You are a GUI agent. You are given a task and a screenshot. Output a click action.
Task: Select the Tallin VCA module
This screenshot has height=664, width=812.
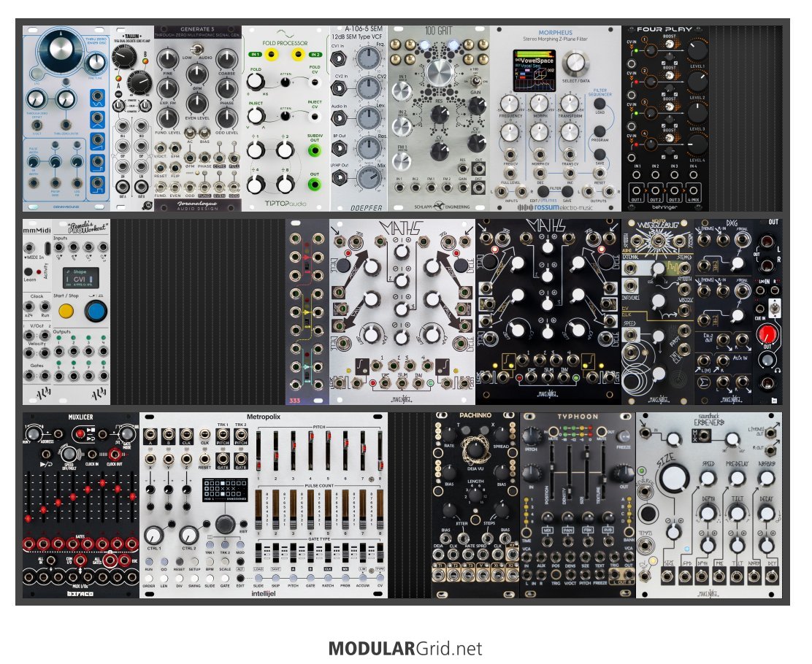point(132,118)
